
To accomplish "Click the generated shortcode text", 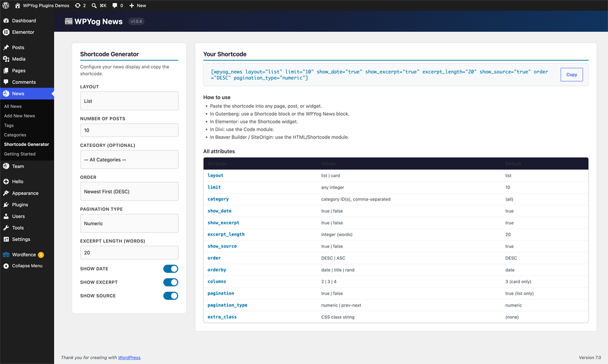I will tap(380, 75).
